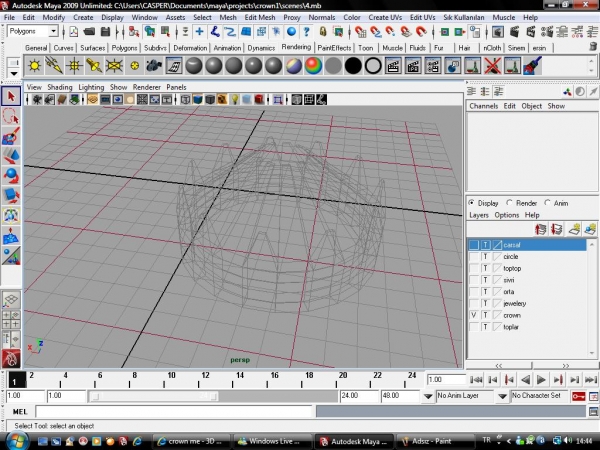Viewport: 600px width, 450px height.
Task: Activate the Move tool
Action: (x=11, y=156)
